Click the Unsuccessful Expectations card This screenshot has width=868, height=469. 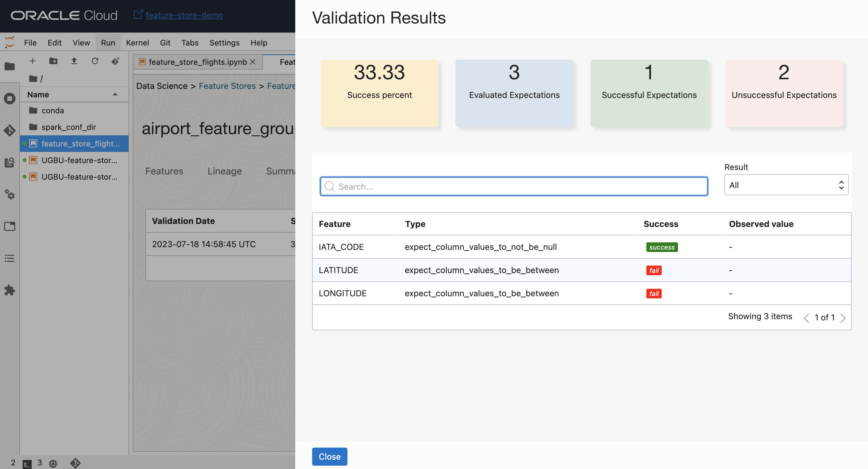click(x=784, y=93)
